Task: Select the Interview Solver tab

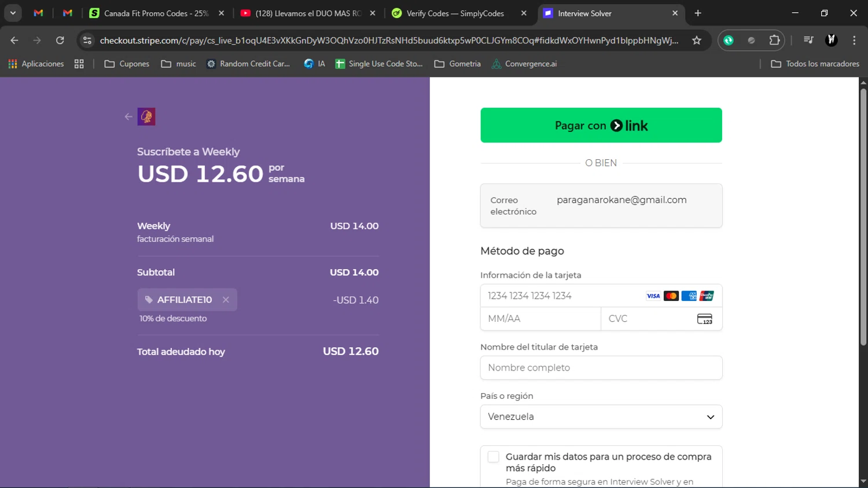Action: coord(602,13)
